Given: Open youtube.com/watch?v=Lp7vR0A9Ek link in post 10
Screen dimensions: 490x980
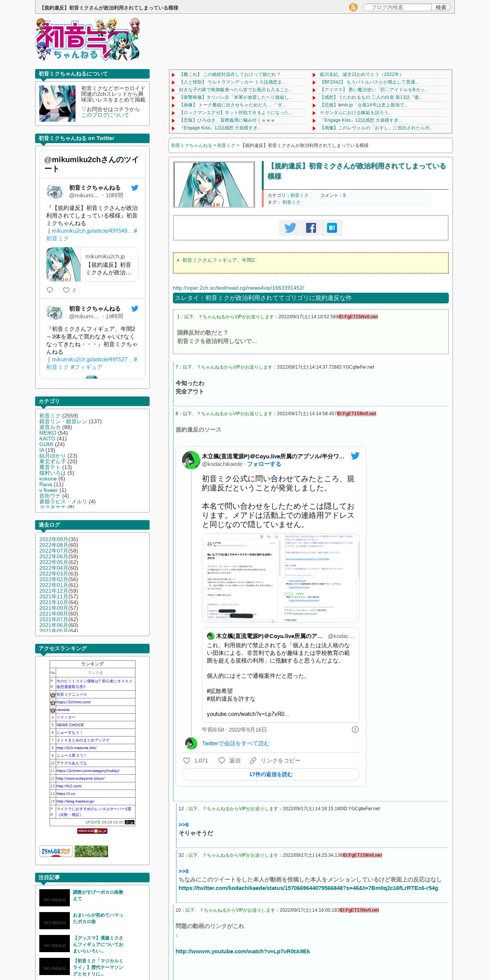Looking at the screenshot, I should (x=243, y=951).
